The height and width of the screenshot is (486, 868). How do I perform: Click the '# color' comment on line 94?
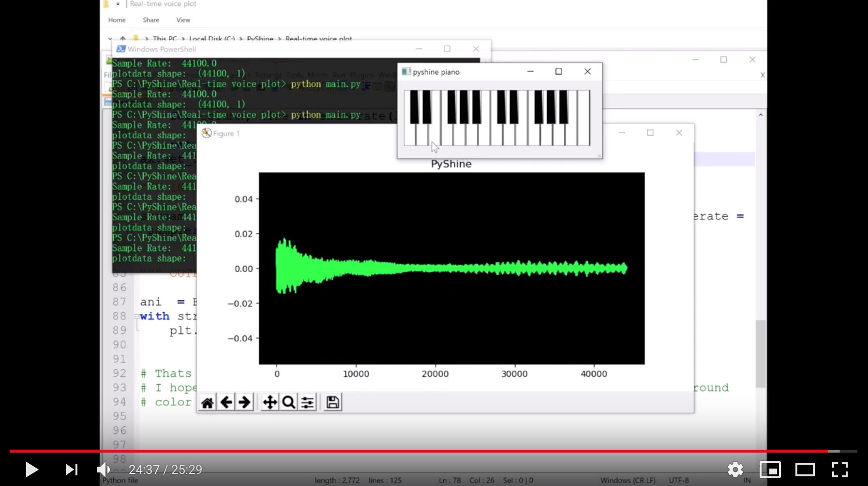coord(166,402)
